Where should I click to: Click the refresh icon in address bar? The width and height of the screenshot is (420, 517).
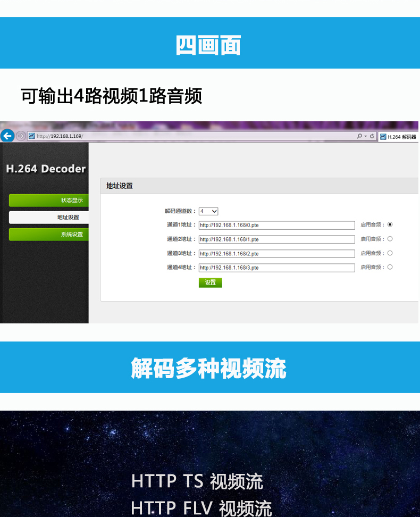372,137
